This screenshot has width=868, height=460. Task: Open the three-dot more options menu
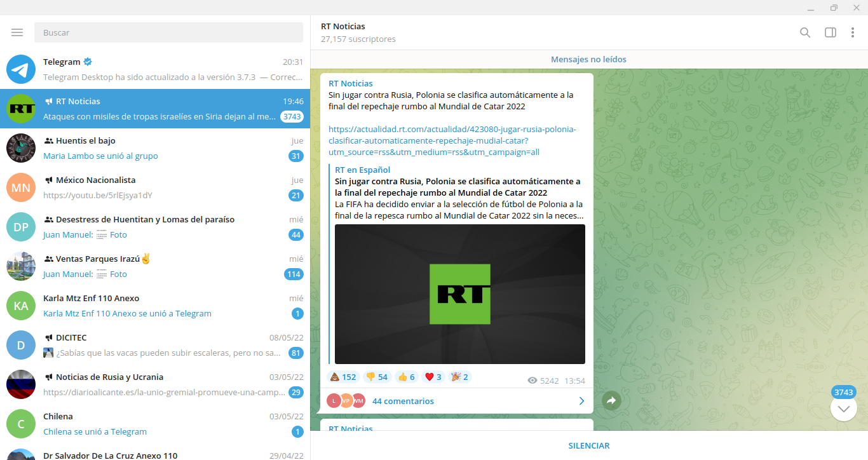point(853,32)
